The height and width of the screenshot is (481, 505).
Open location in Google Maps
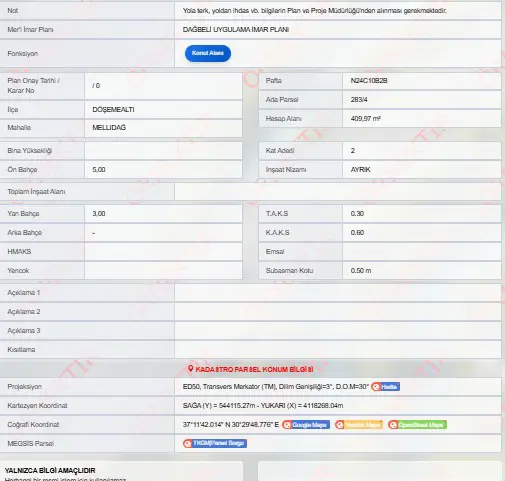(306, 425)
